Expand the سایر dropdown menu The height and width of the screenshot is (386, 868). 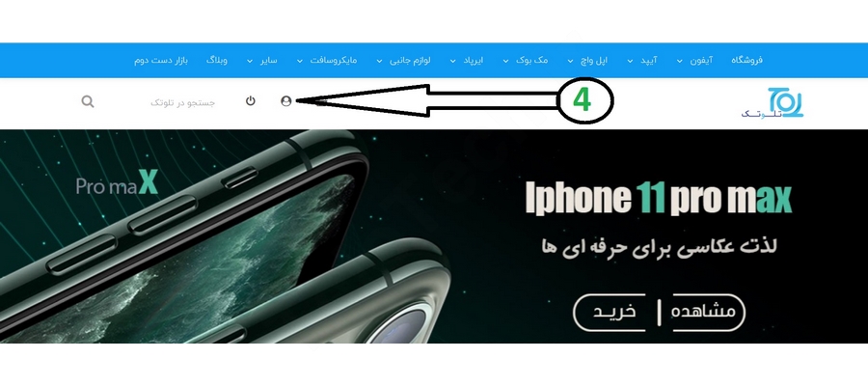click(261, 60)
